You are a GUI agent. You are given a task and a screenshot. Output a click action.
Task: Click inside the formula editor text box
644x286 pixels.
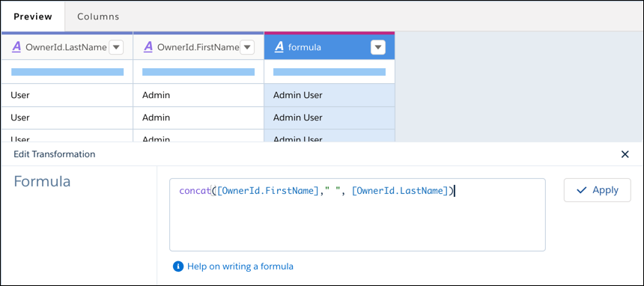pos(357,214)
